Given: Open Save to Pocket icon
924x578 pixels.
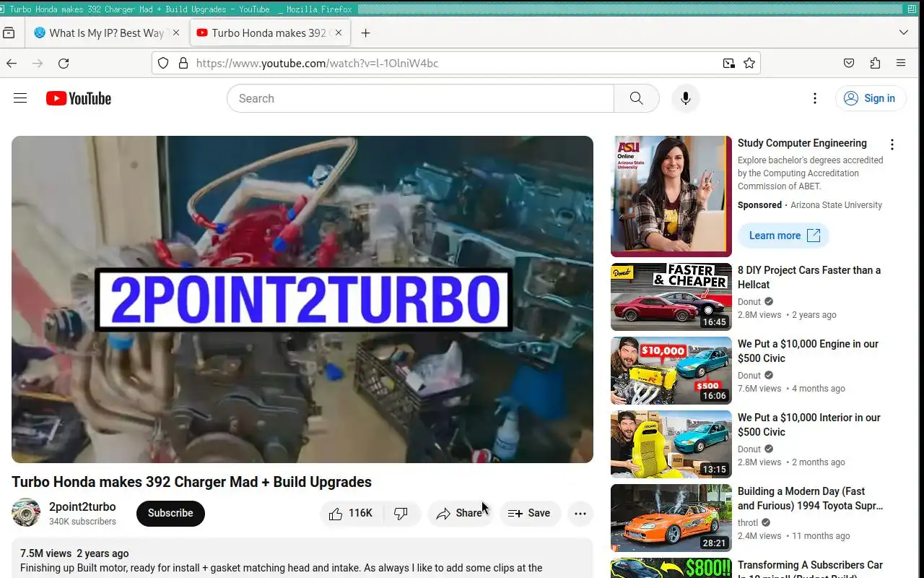Looking at the screenshot, I should (x=849, y=64).
